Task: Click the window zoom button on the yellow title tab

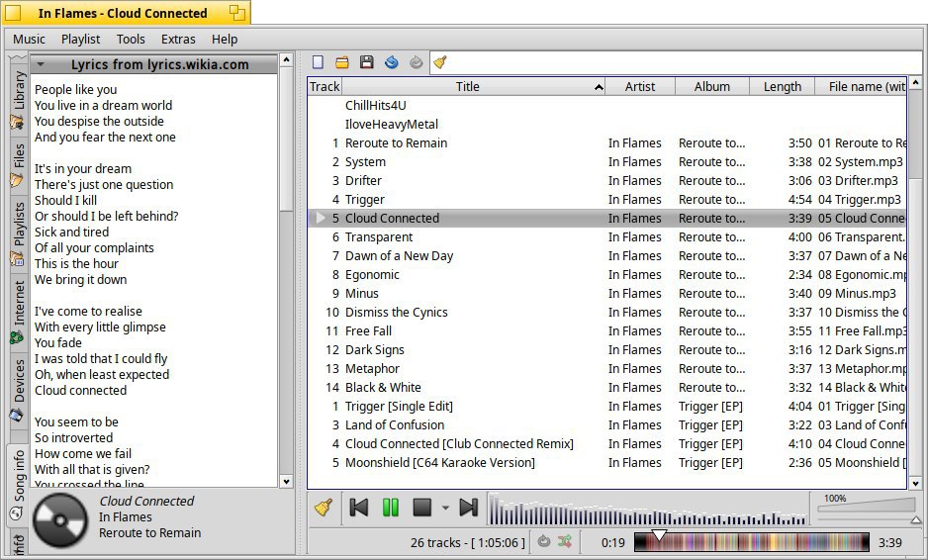Action: pyautogui.click(x=236, y=13)
